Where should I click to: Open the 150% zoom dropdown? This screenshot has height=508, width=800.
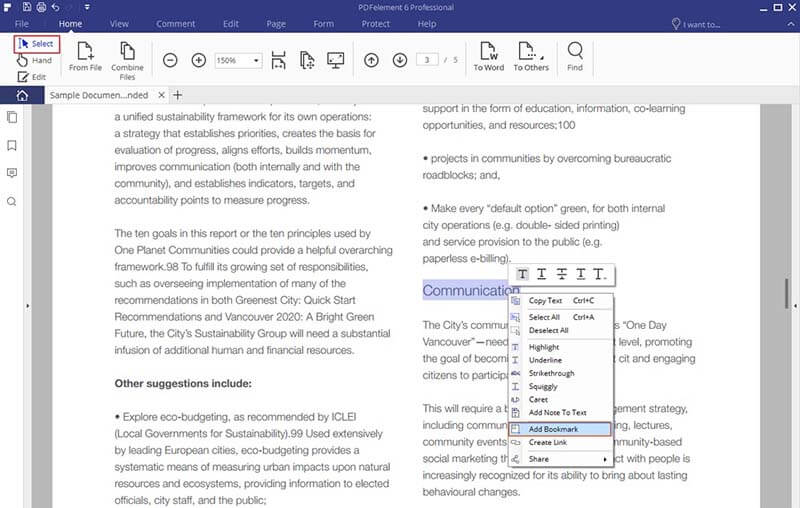(256, 61)
